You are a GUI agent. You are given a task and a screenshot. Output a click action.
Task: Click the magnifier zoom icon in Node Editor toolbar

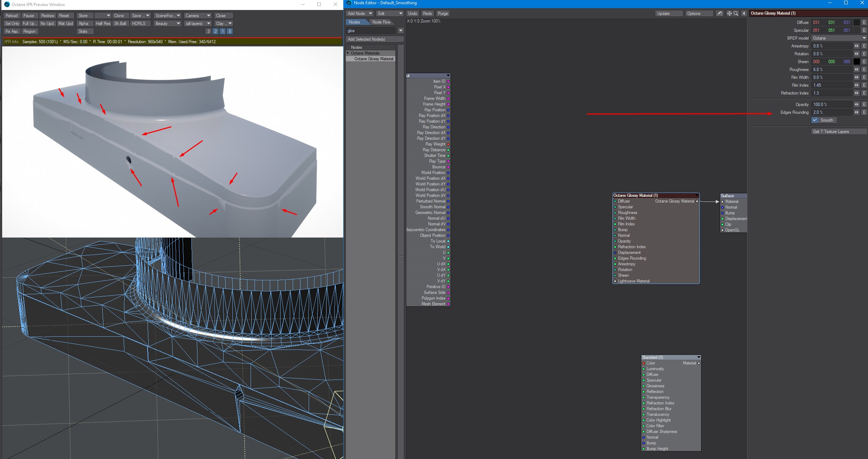736,14
